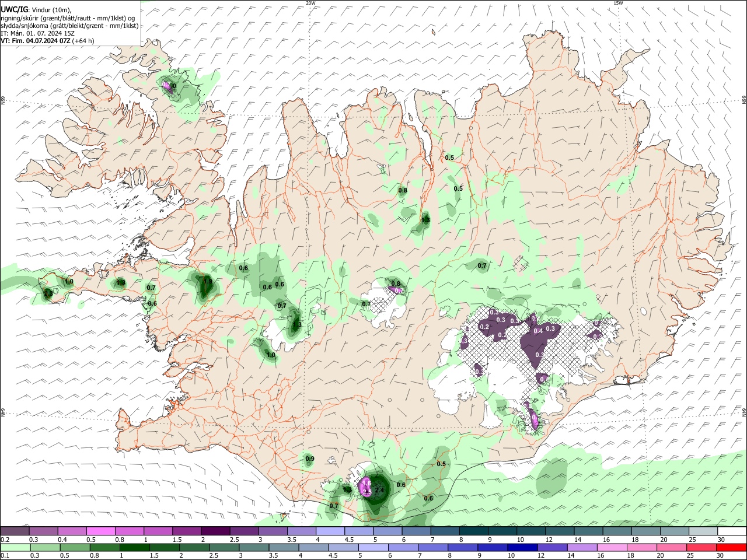Image resolution: width=747 pixels, height=560 pixels.
Task: Click the very dark purple 2 mm snow legend swatch
Action: [215, 531]
